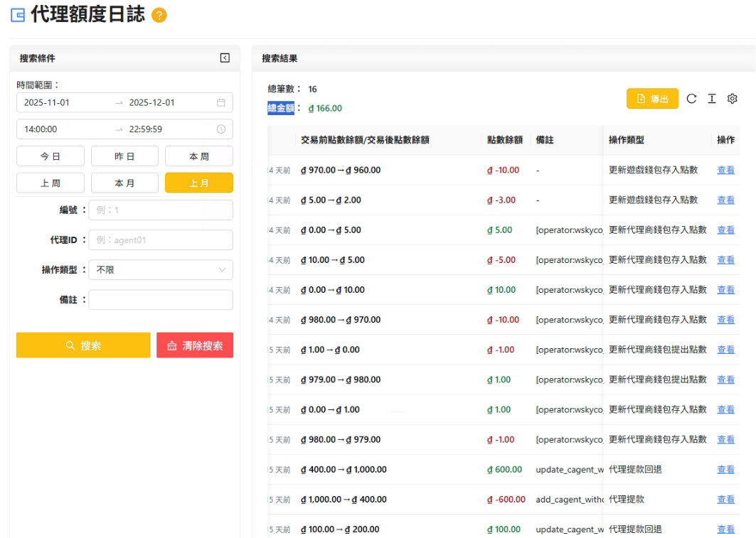Click the orange help question mark icon
The width and height of the screenshot is (756, 538).
click(160, 16)
